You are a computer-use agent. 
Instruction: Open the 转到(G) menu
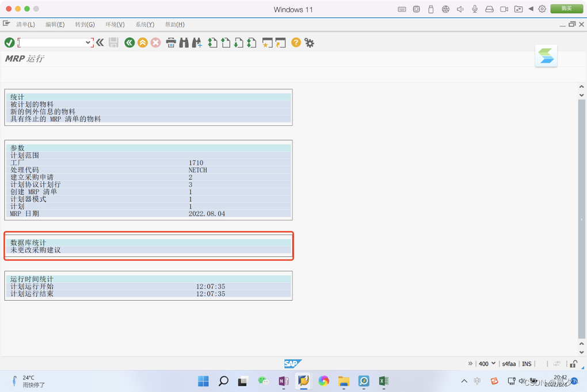[x=84, y=24]
